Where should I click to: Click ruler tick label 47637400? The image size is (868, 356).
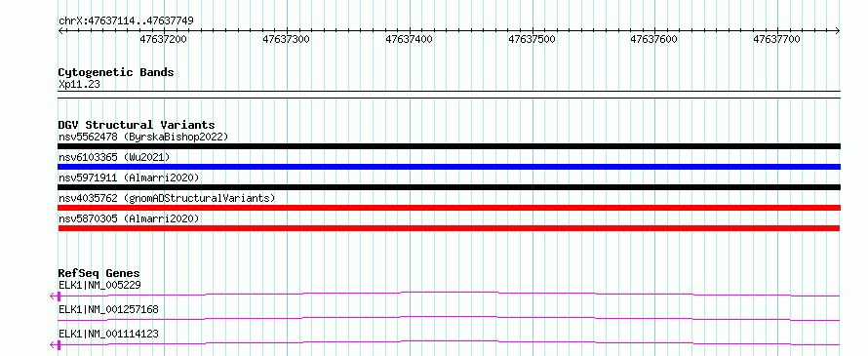click(409, 39)
